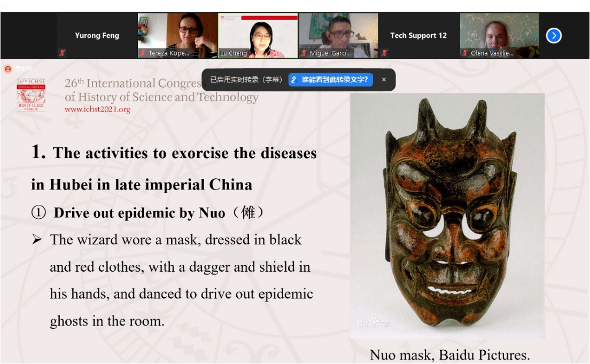Click the next participants arrow button

[554, 36]
